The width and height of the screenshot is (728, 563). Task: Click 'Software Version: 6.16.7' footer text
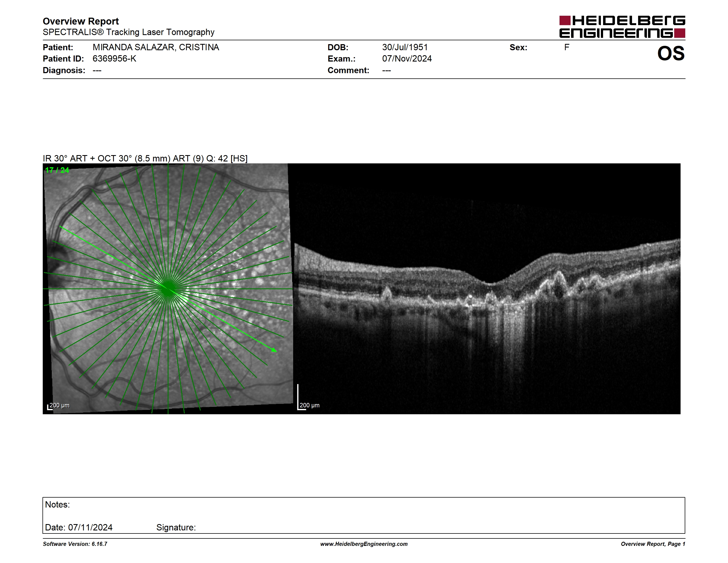pyautogui.click(x=75, y=544)
